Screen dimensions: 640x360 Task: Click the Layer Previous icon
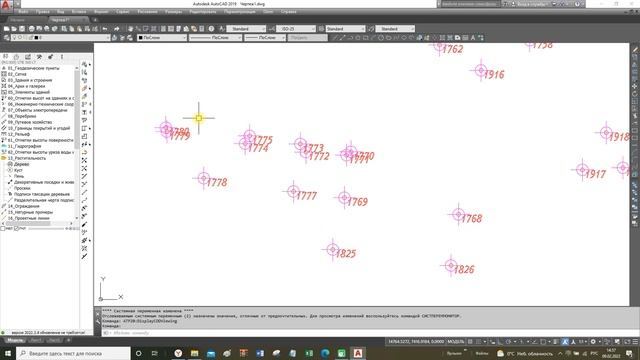tap(122, 38)
